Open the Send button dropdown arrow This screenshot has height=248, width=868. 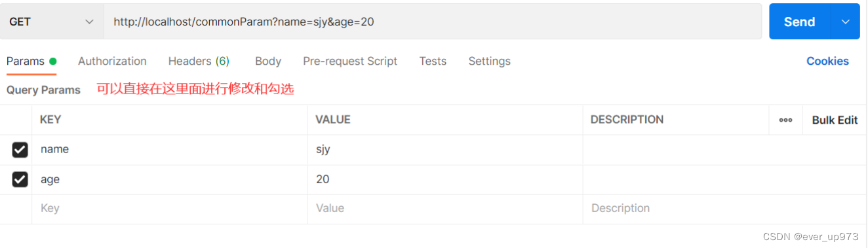click(845, 22)
